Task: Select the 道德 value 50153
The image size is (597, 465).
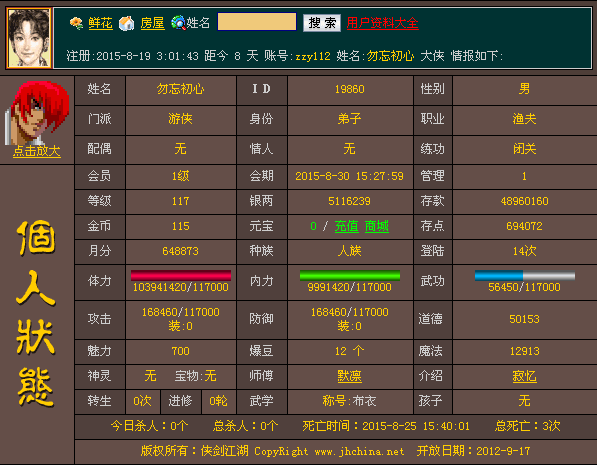Action: pos(524,319)
